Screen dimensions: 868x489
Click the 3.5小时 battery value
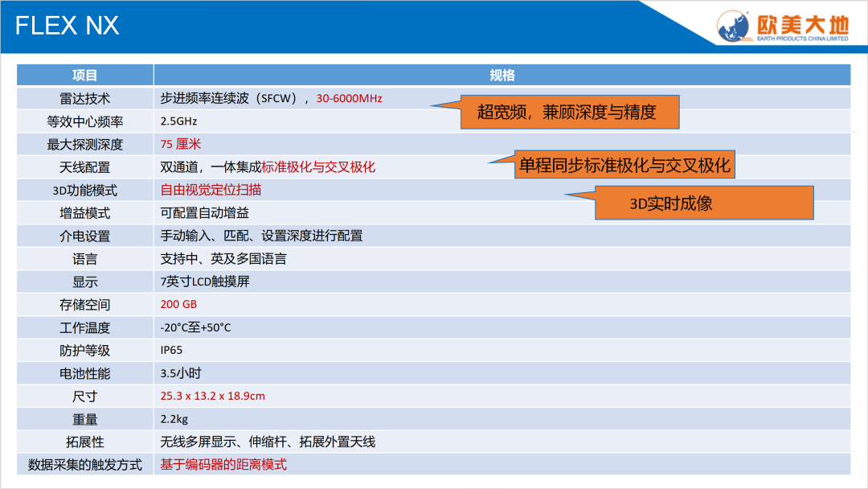click(x=180, y=373)
